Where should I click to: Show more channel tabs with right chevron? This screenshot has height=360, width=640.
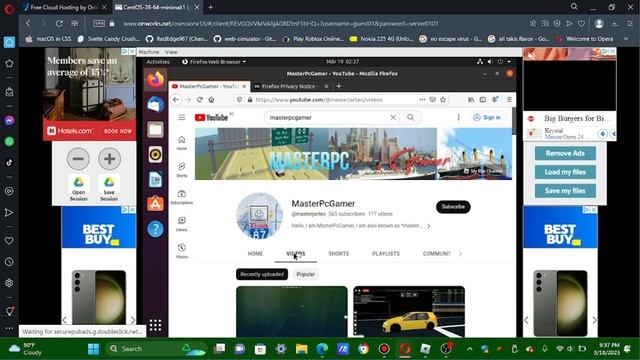(460, 253)
